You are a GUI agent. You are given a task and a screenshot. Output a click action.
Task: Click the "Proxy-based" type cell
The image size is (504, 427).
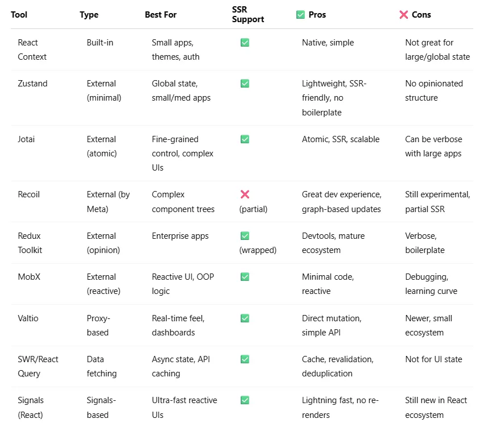coord(98,325)
